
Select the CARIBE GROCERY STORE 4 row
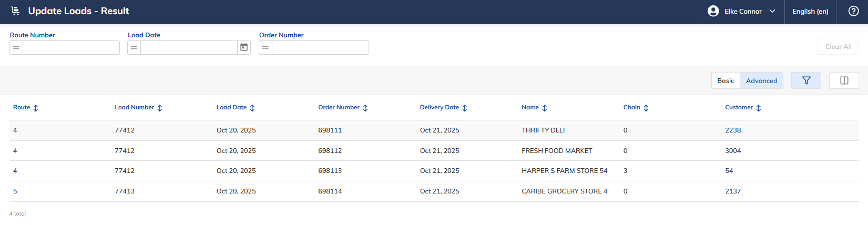[x=434, y=191]
